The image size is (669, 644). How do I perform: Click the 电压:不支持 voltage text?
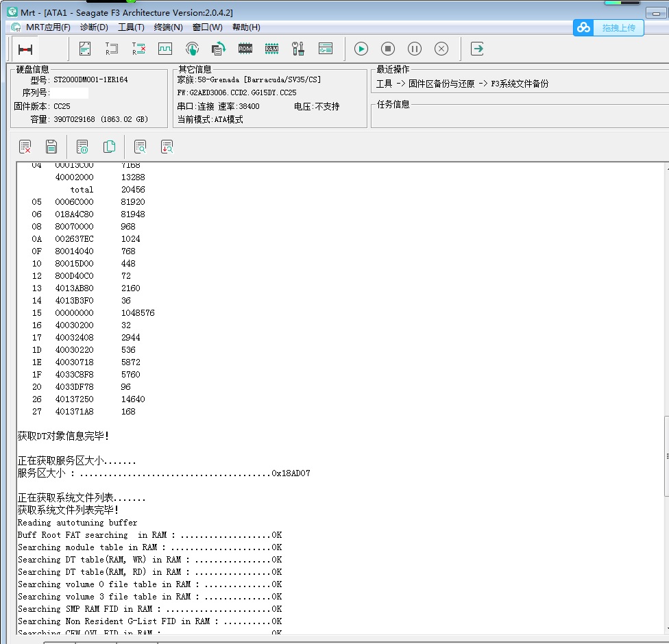pyautogui.click(x=317, y=106)
